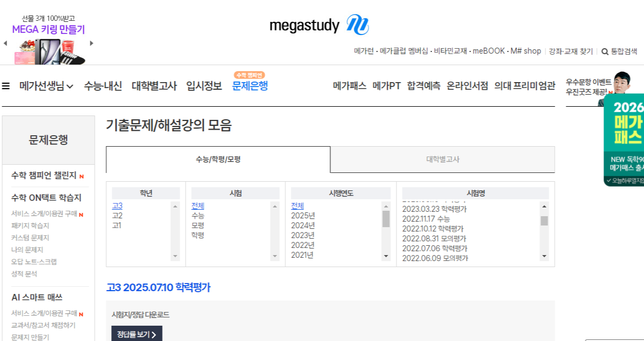Select 2022.11.17 수능 exam
The image size is (644, 341).
(x=426, y=219)
